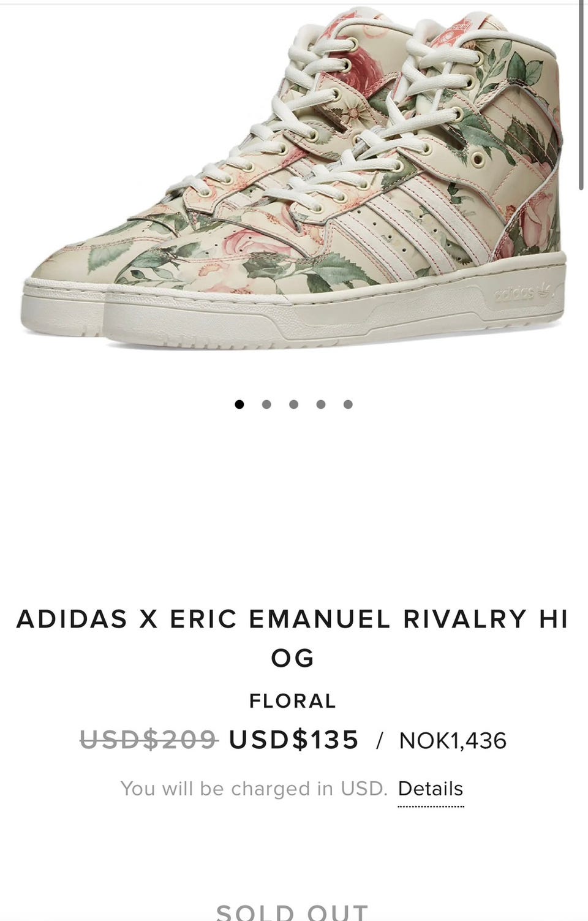Screen dimensions: 588x921
Task: Jump to the second product image dot
Action: click(x=266, y=404)
